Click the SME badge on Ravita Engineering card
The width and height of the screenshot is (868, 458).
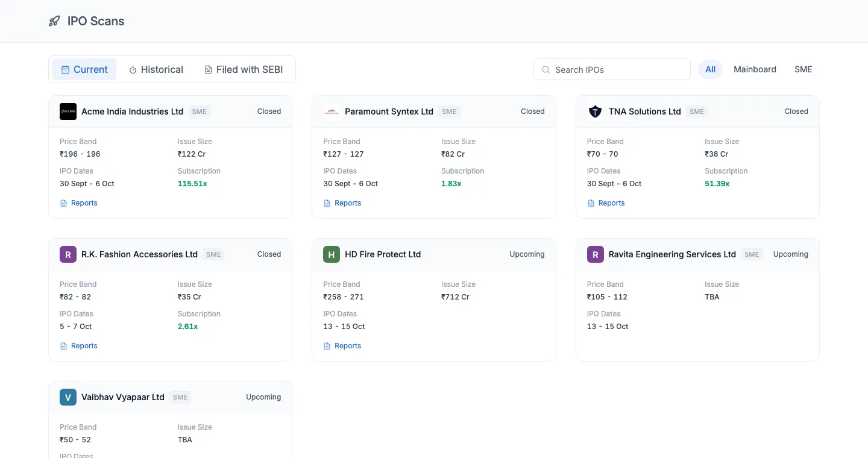click(x=752, y=254)
